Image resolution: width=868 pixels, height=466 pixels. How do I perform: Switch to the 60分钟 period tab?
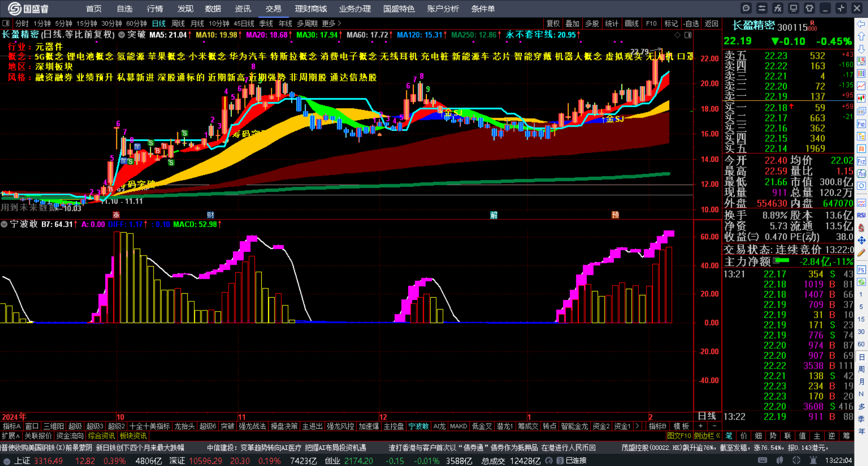[136, 24]
